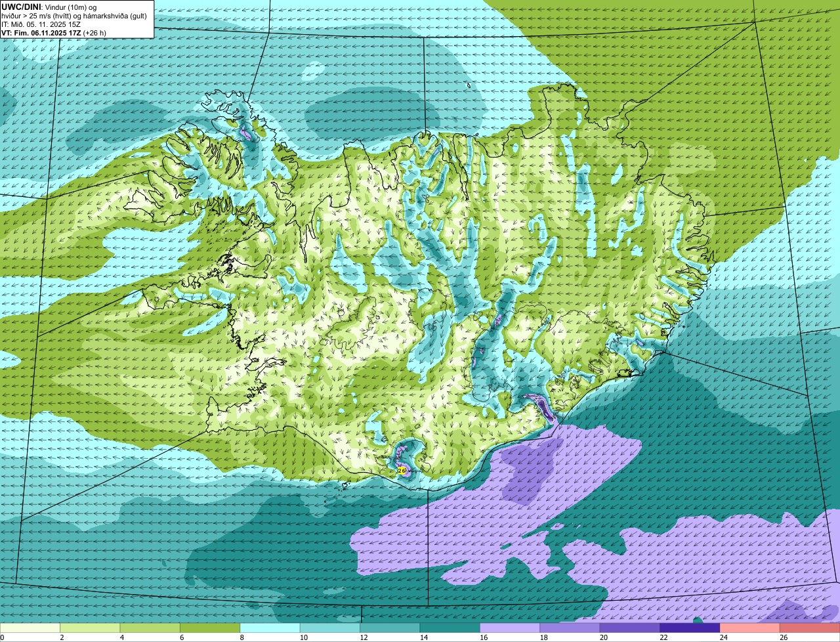Click the pale cream 0–2 m/s legend swatch
Image resolution: width=840 pixels, height=642 pixels.
[30, 628]
